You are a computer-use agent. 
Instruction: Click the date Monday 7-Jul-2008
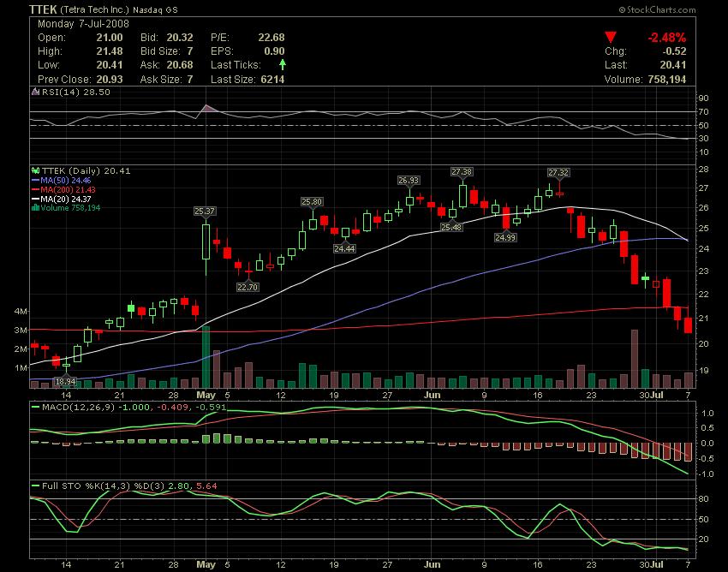(x=84, y=24)
